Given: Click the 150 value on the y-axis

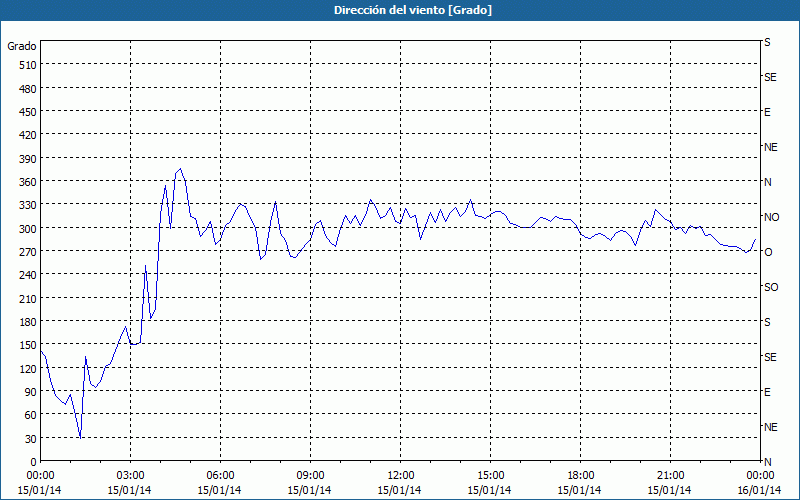Looking at the screenshot, I should coord(28,345).
